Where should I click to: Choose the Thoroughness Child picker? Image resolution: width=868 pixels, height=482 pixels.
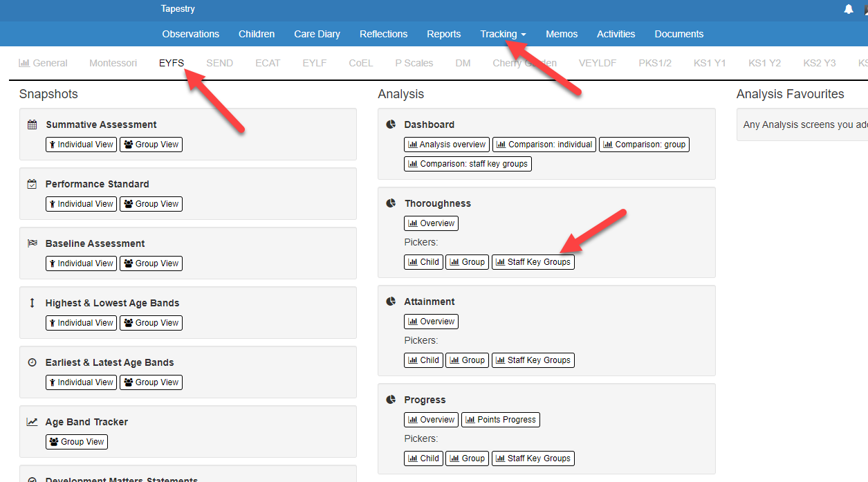coord(423,262)
